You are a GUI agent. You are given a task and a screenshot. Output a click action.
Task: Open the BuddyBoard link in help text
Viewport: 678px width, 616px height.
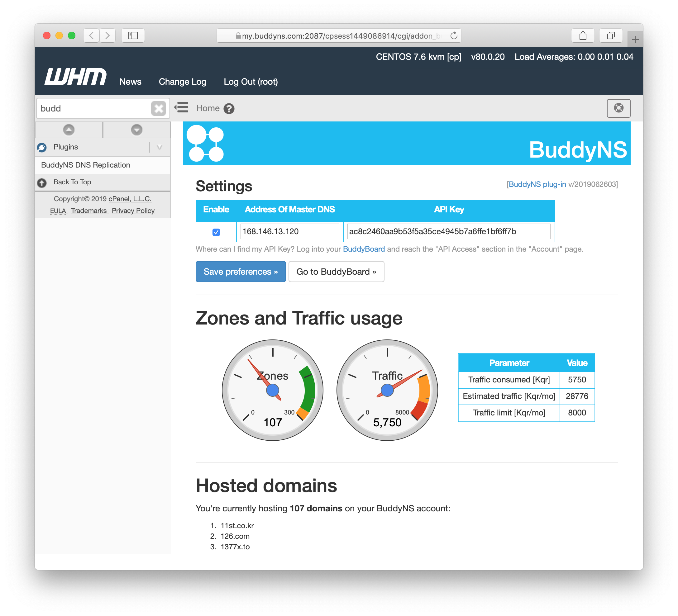(364, 249)
